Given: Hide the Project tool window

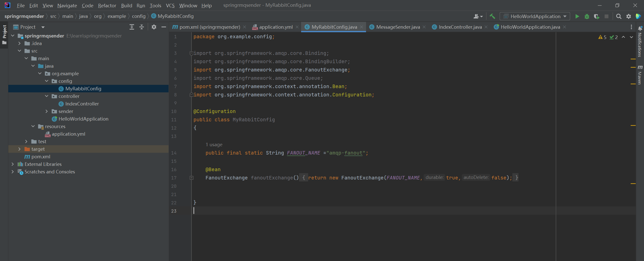Looking at the screenshot, I should [164, 27].
